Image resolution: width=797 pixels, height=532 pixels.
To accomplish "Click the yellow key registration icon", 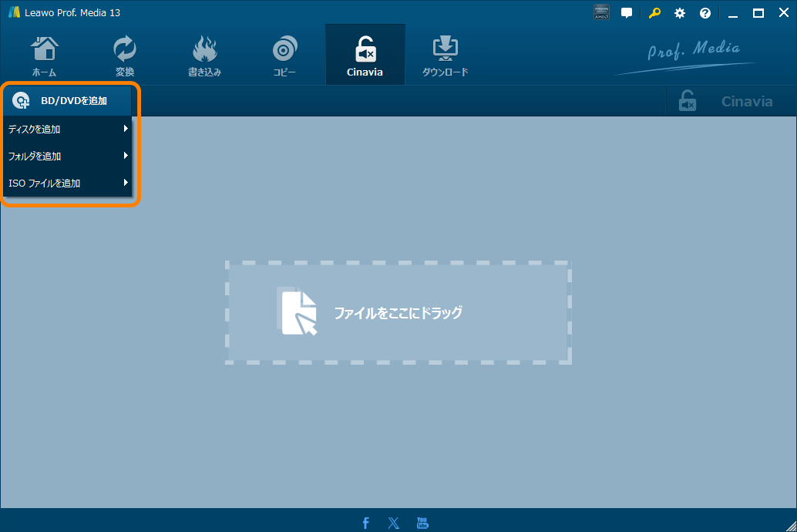I will (x=654, y=12).
